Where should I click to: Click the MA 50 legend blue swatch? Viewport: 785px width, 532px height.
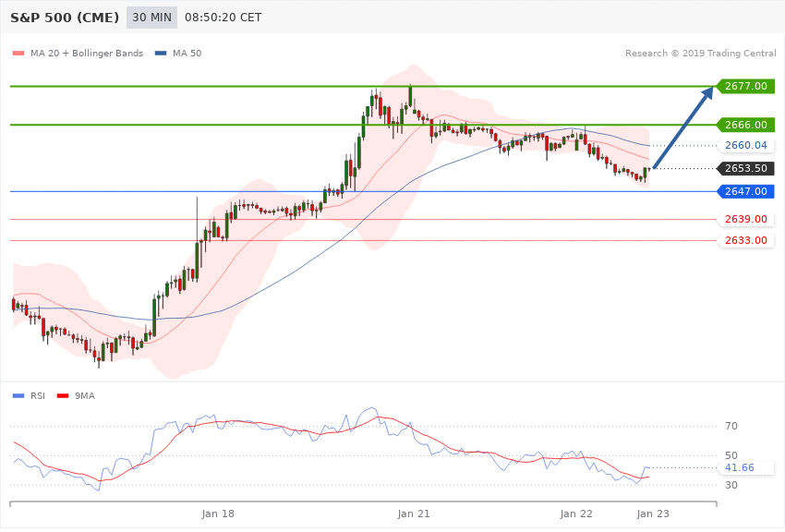[161, 54]
